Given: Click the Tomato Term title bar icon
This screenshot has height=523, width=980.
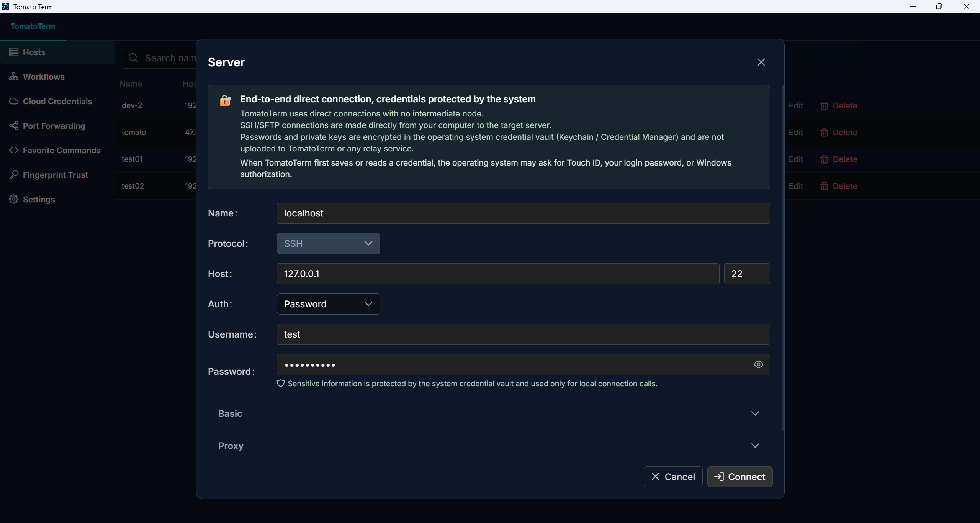Looking at the screenshot, I should [5, 7].
